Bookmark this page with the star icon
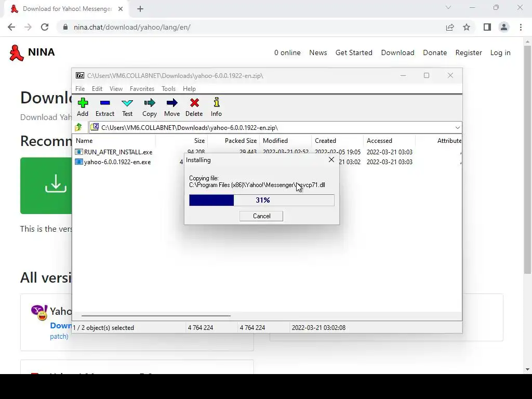The width and height of the screenshot is (532, 399). pos(467,27)
